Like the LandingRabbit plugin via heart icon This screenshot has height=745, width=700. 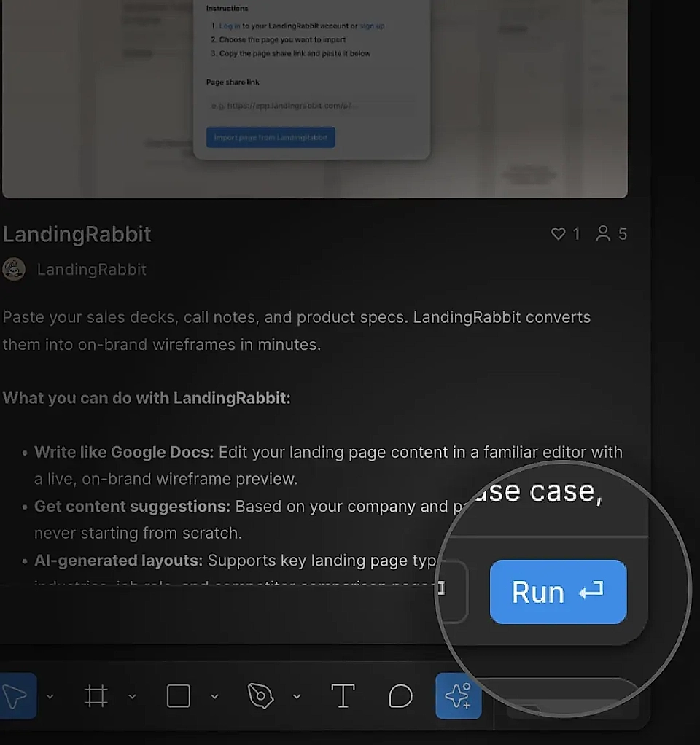[559, 234]
